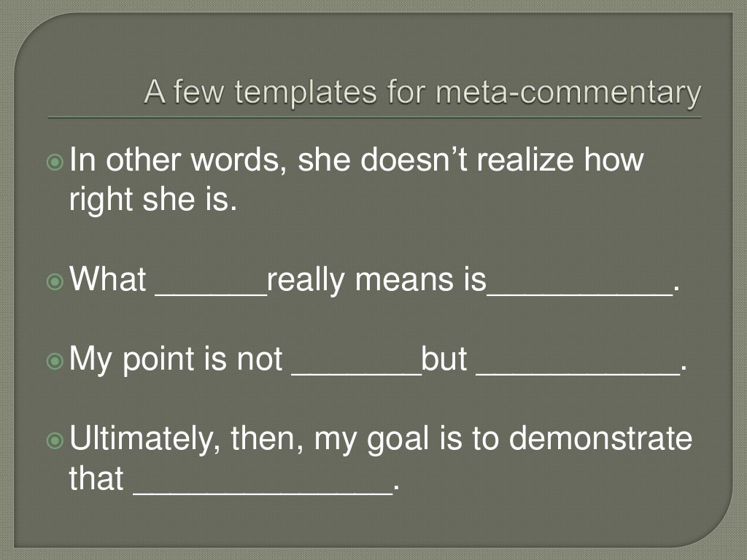Click the blank after "really means is"

[579, 292]
